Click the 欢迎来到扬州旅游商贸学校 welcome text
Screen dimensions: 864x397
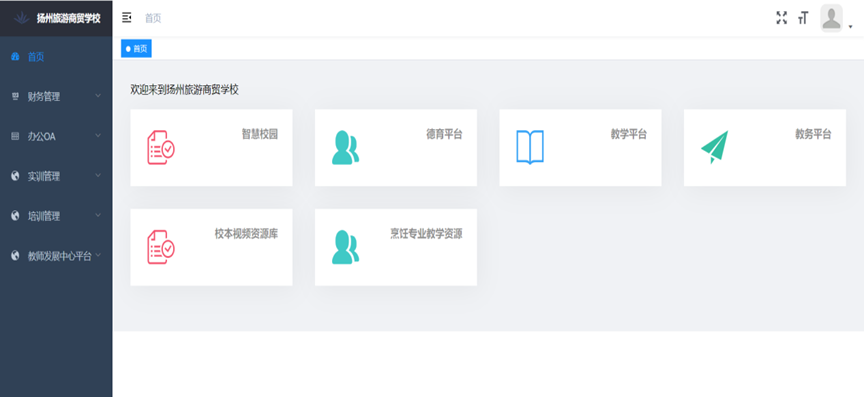(x=185, y=90)
